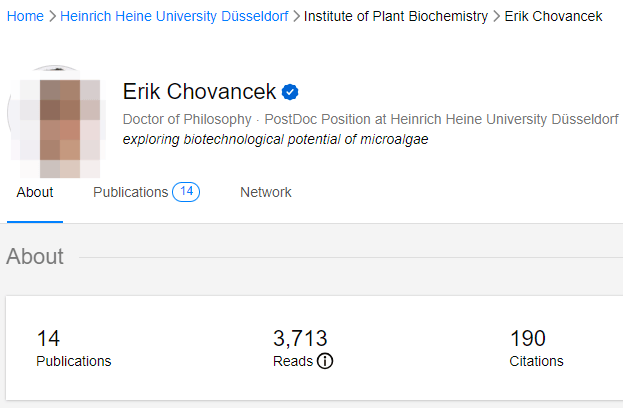
Task: Click the blue verified badge icon
Action: click(290, 93)
